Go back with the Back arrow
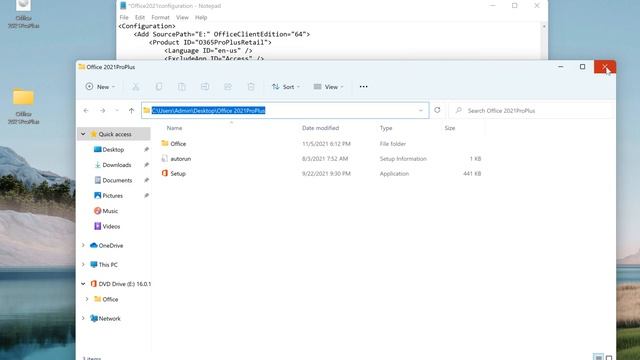 point(86,111)
